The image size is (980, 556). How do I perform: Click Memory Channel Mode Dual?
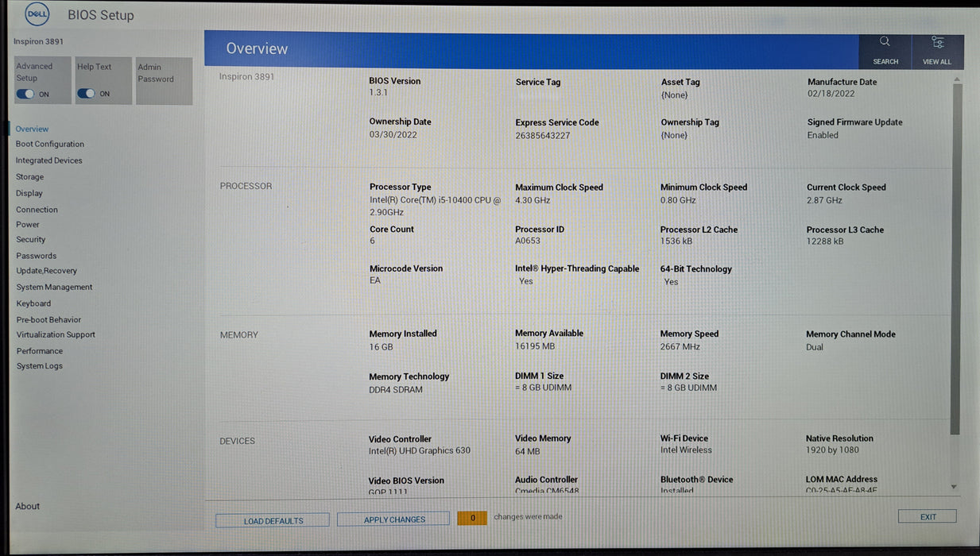815,347
